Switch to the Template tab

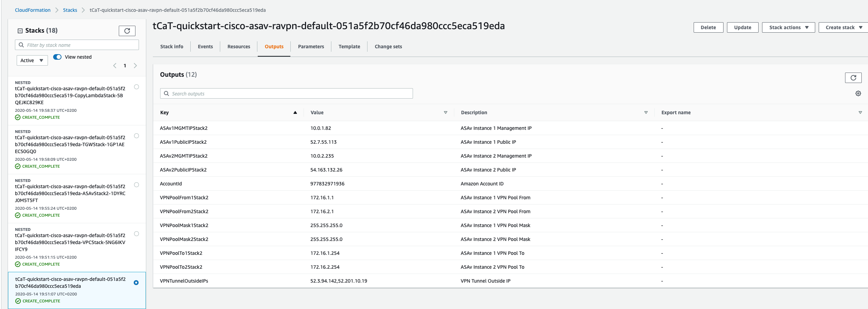tap(349, 47)
